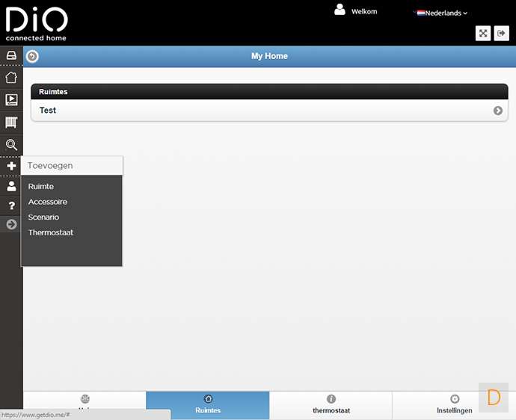This screenshot has width=516, height=420.
Task: Click the My Home title
Action: point(269,56)
